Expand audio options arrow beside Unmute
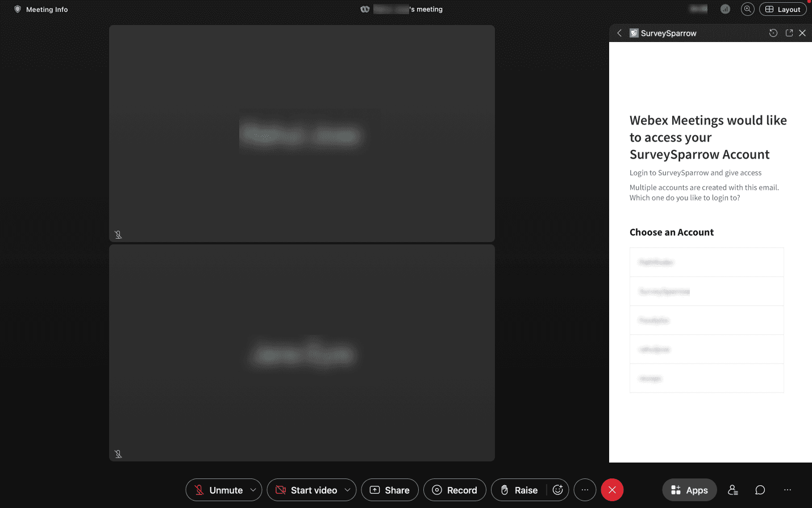 (253, 490)
